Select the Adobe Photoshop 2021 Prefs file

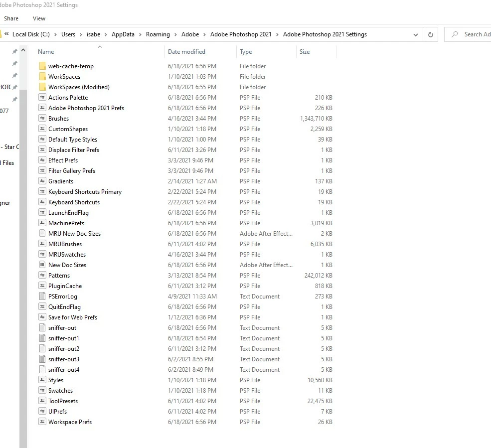coord(86,108)
